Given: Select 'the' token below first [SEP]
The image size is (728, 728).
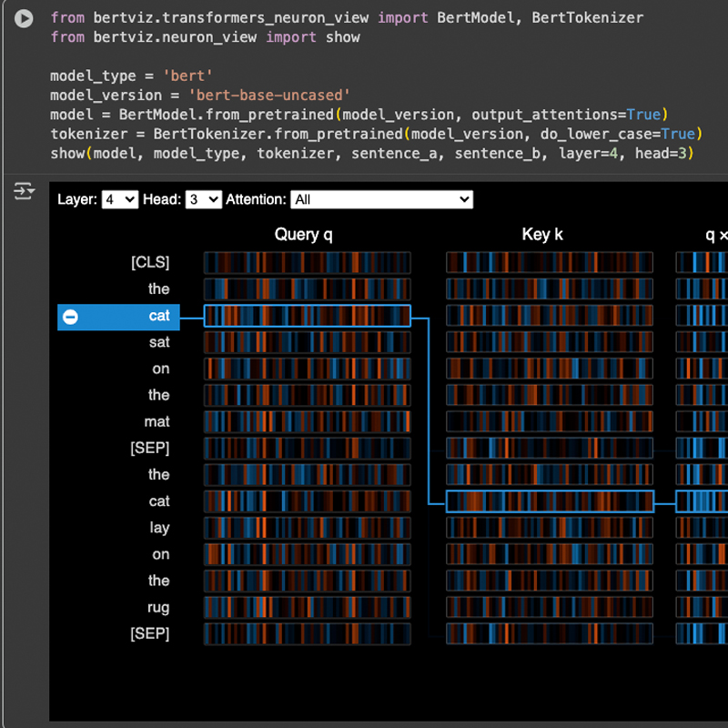Looking at the screenshot, I should pos(158,474).
